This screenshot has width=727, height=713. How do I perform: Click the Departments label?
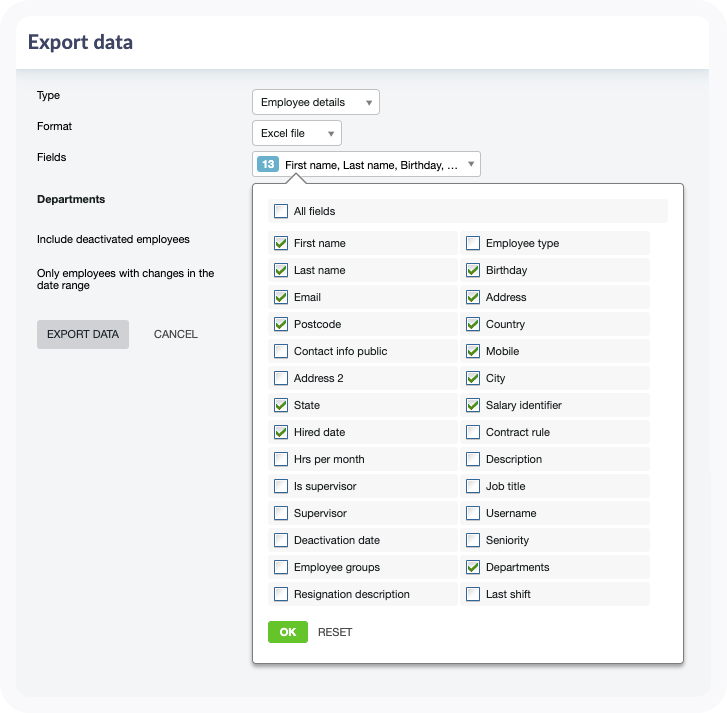coord(71,199)
